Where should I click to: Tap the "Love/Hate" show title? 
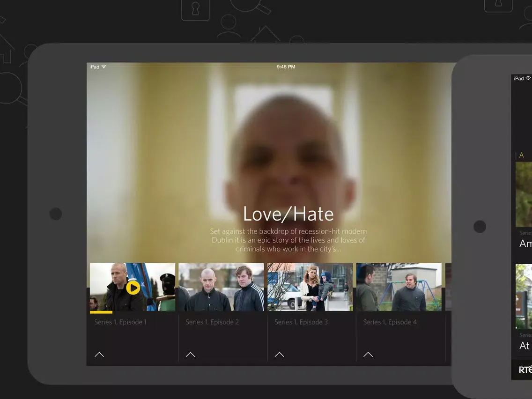288,214
